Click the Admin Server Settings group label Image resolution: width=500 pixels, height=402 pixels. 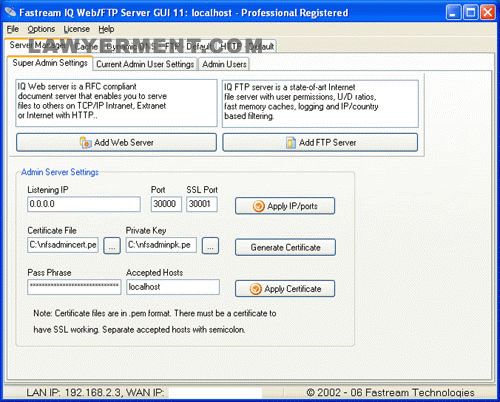click(x=60, y=172)
